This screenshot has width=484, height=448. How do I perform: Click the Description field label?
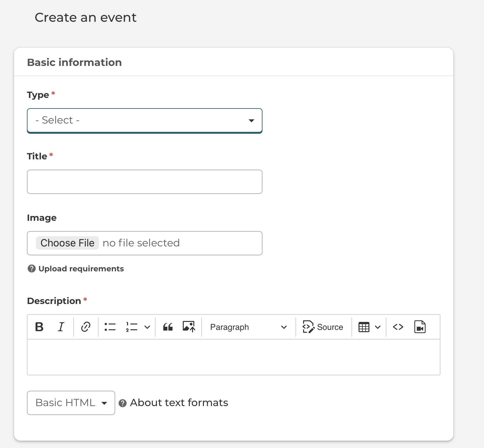click(x=54, y=301)
